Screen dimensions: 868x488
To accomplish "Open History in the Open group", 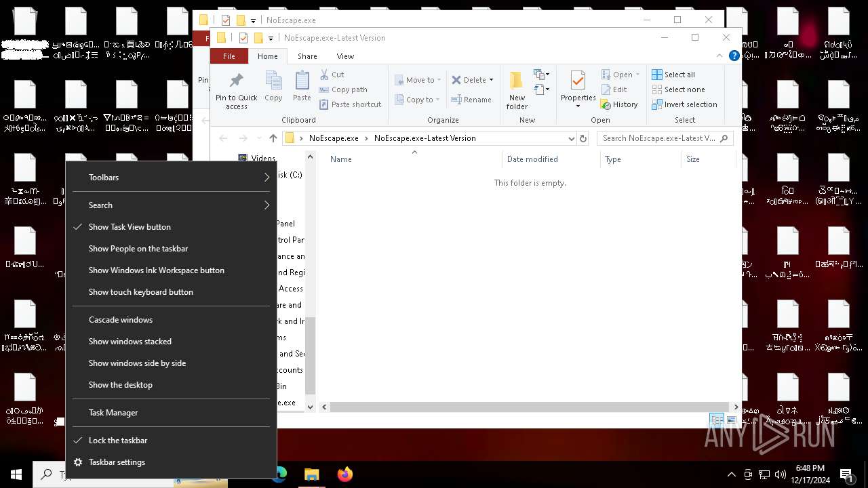I will [x=619, y=104].
